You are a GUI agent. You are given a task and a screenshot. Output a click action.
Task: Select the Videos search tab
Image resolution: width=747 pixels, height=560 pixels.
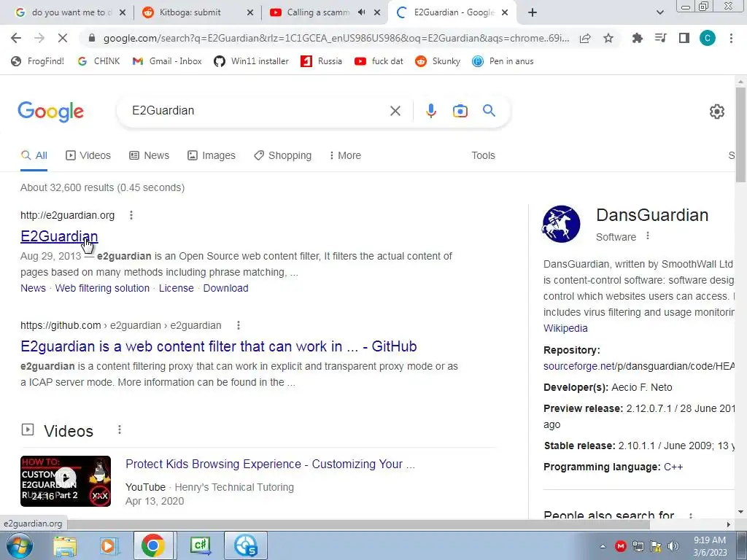tap(88, 156)
